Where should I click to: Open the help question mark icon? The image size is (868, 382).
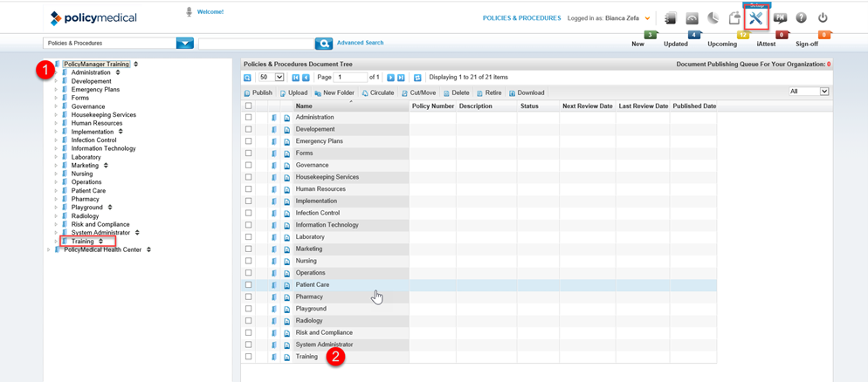[801, 18]
